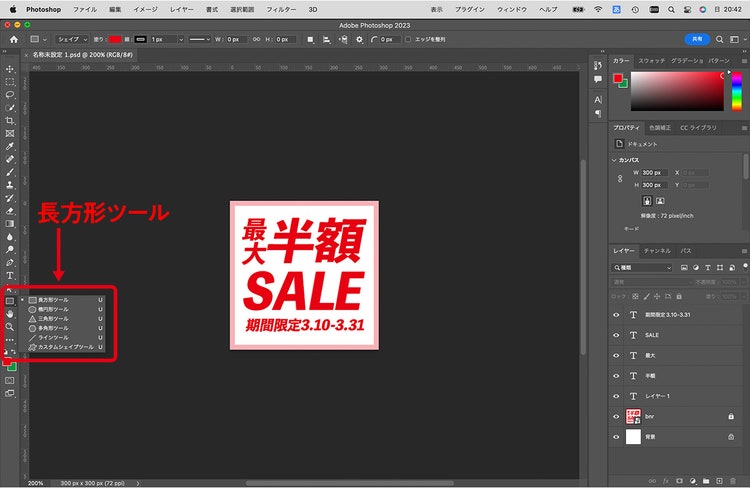The width and height of the screenshot is (750, 488).
Task: Hide the 背景 layer
Action: coord(616,437)
